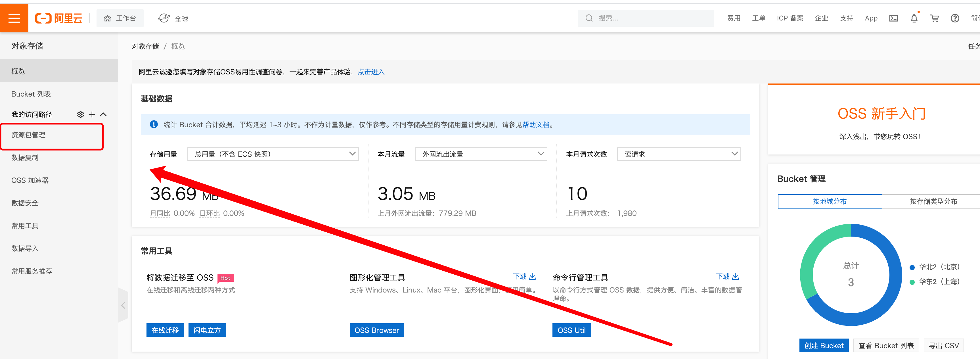
Task: Open 本月请求次数 读请求 dropdown
Action: click(679, 154)
